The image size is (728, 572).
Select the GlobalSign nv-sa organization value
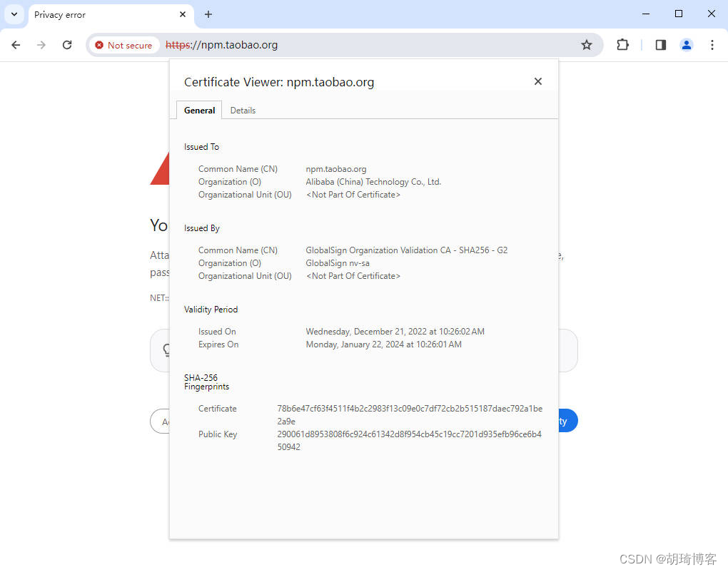point(338,263)
